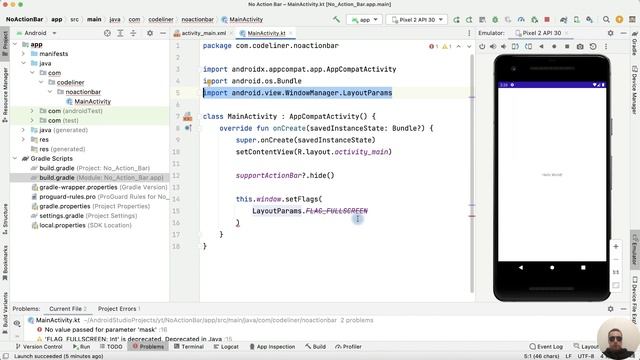Viewport: 640px width, 360px height.
Task: Take an emulator screenshot with camera icon
Action: [x=580, y=47]
